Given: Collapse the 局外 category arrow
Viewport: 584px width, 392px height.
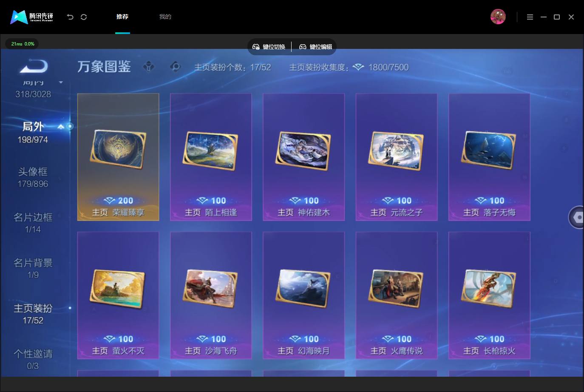Looking at the screenshot, I should pos(61,126).
